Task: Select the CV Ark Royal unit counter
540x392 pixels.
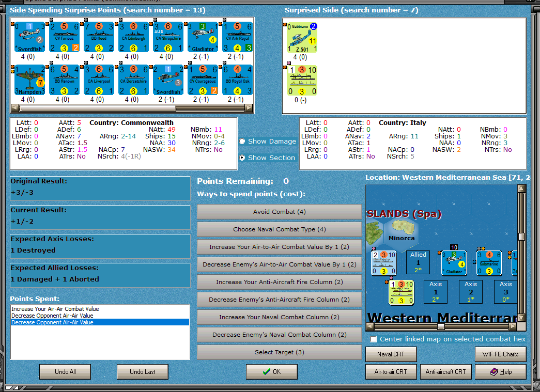Action: click(237, 37)
